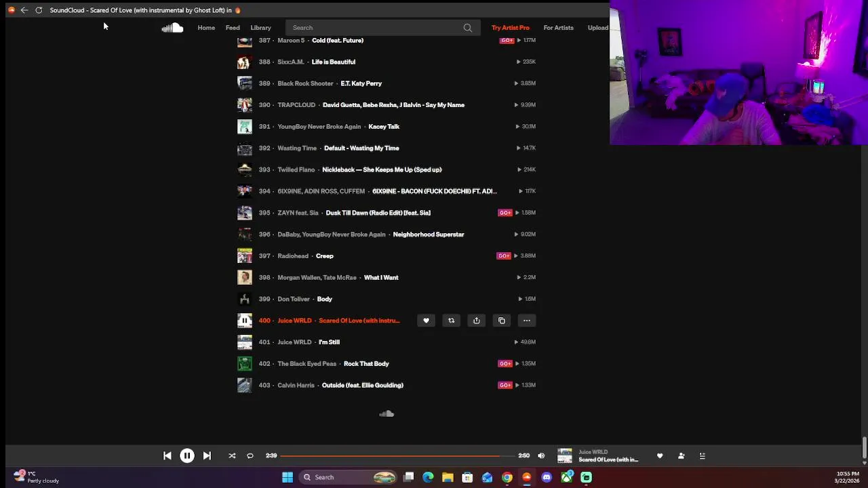Play Life is Beautiful by Sixx:A.M.

[x=334, y=62]
